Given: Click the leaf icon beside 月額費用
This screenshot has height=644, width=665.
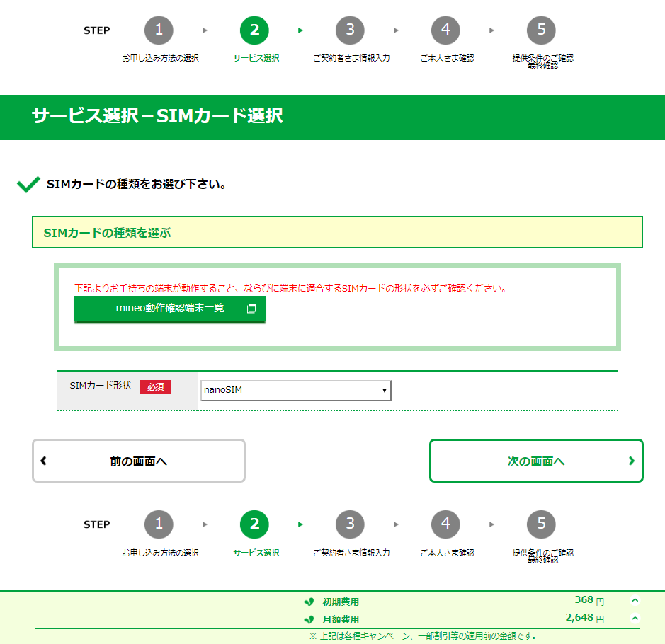Looking at the screenshot, I should click(309, 619).
